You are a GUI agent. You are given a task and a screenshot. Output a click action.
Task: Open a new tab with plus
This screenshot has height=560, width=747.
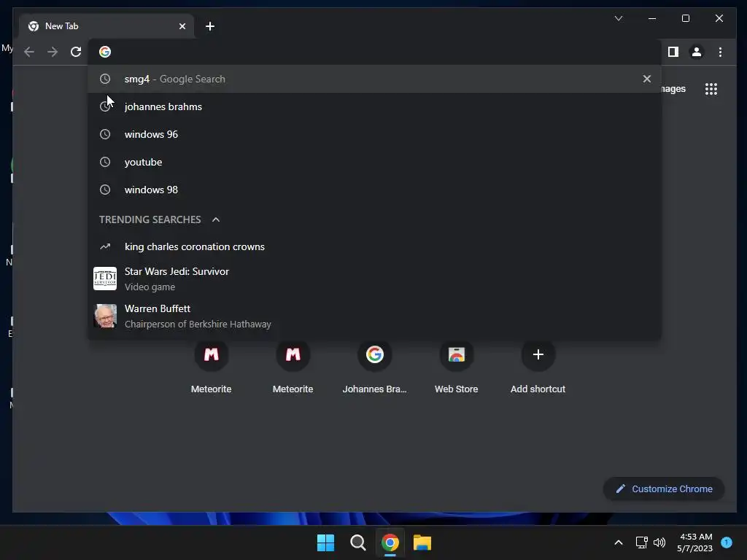click(x=210, y=26)
